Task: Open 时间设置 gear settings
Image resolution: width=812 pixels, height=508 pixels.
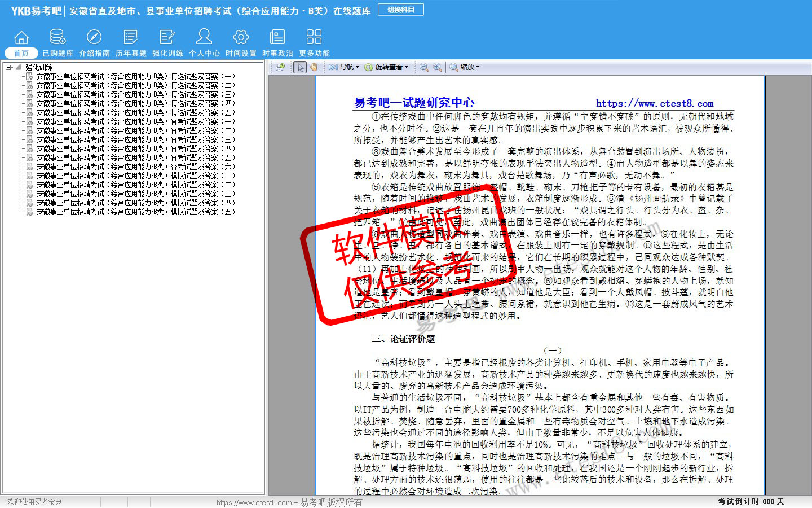Action: click(241, 42)
